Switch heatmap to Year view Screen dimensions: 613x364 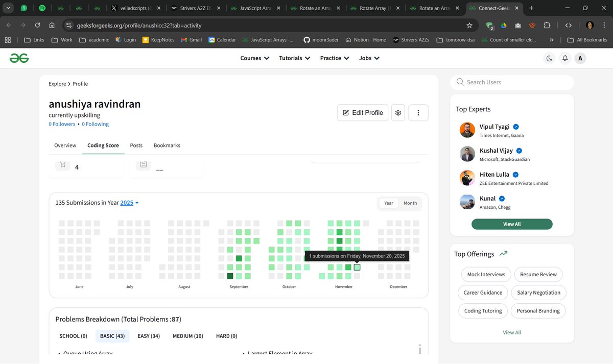coord(389,203)
